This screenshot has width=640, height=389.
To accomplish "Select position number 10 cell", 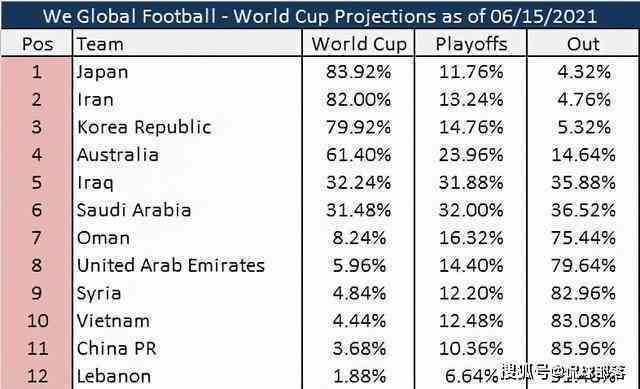I will click(x=37, y=321).
